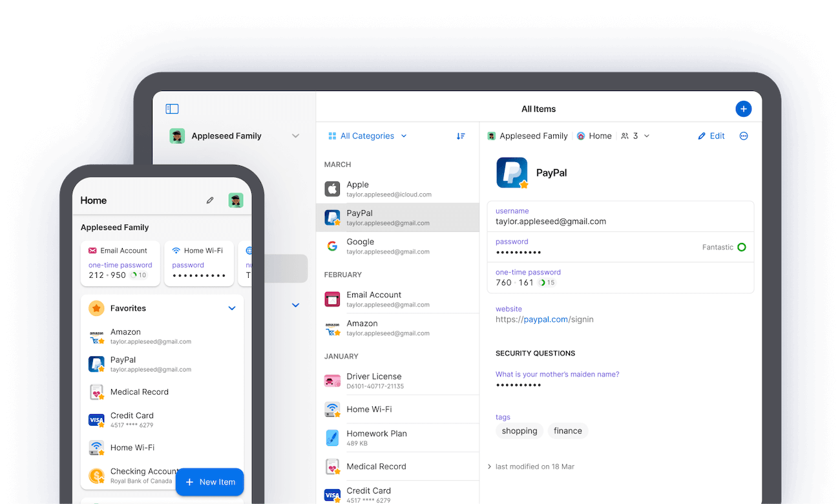Click the sort order icon beside All Categories

[461, 136]
